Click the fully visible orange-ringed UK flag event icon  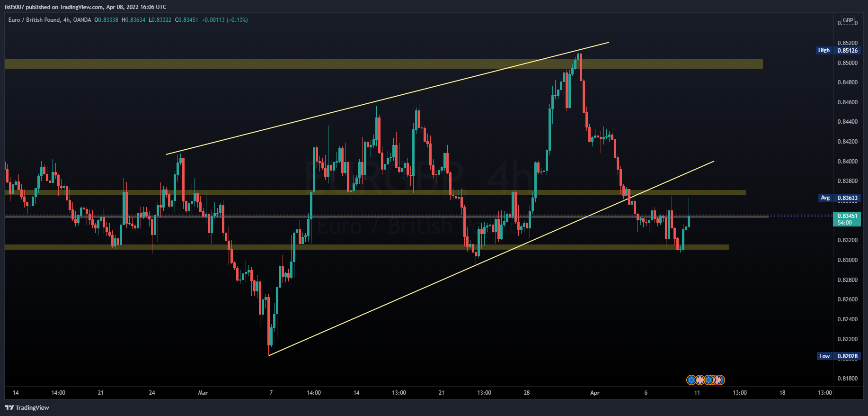(x=700, y=380)
